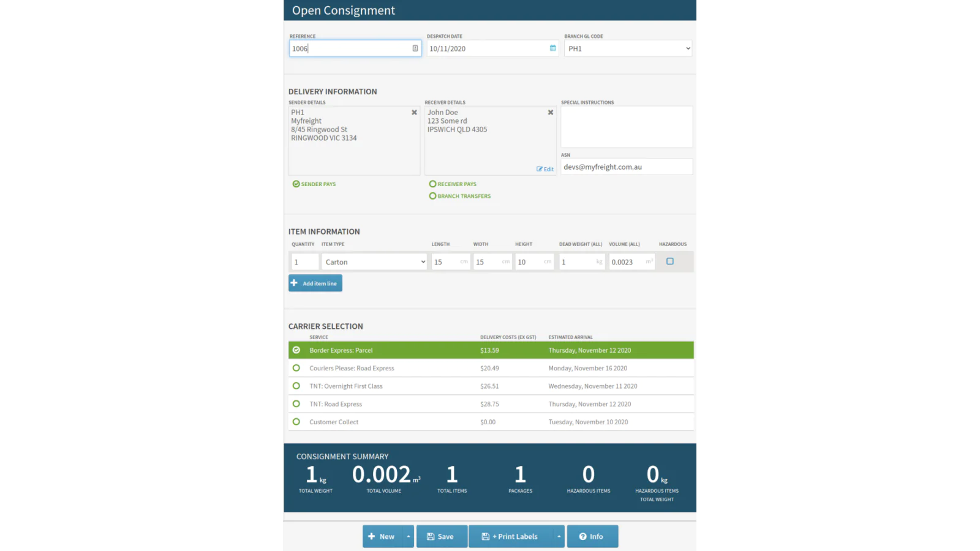Click the $13.59 delivery cost
Viewport: 980px width, 551px height.
489,350
